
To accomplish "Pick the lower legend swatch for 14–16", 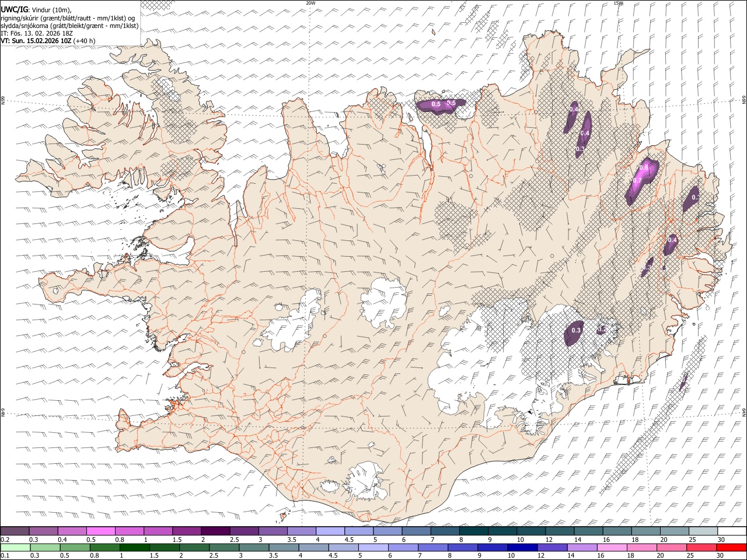I will tap(582, 548).
